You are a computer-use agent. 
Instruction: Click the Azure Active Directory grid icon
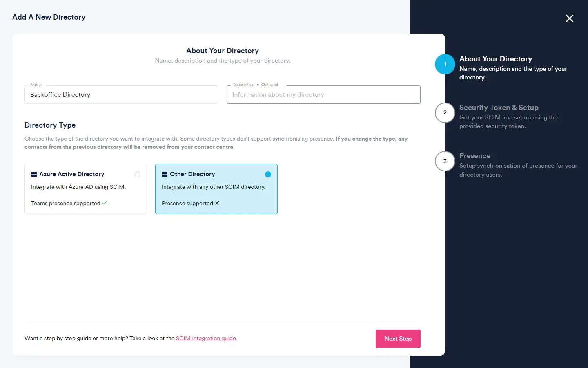[34, 174]
